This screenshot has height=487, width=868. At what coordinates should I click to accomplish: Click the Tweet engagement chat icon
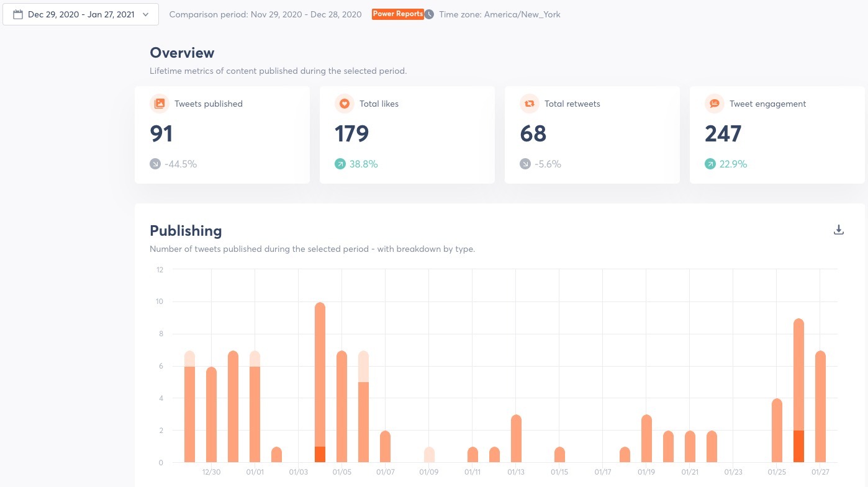pos(715,104)
